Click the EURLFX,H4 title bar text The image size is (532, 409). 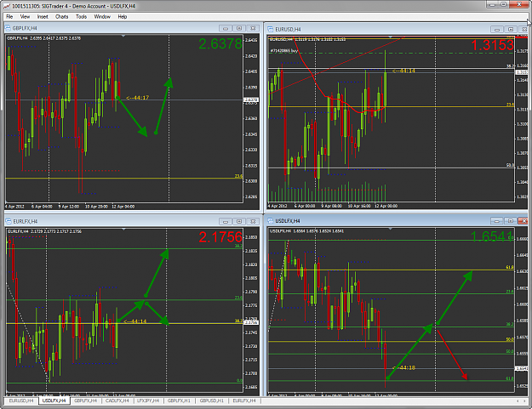(x=25, y=222)
